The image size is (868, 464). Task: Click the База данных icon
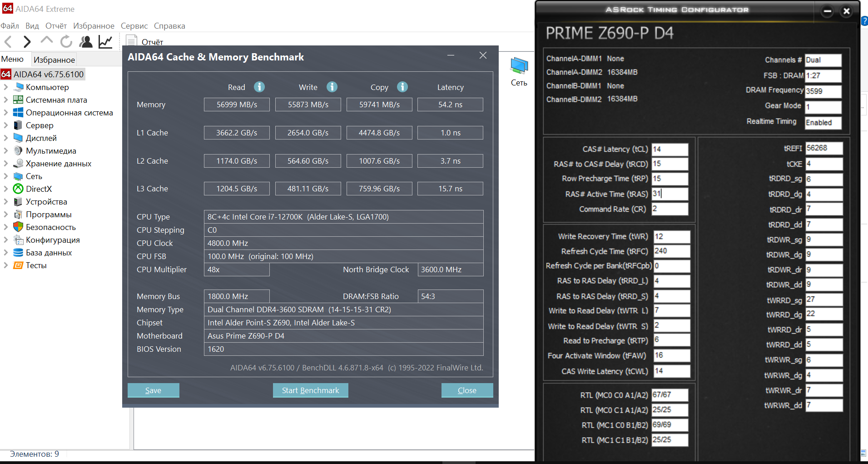tap(18, 253)
